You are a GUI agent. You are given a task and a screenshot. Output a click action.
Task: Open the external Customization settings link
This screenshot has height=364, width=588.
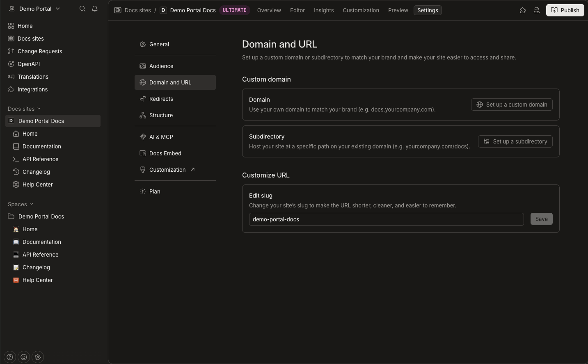175,170
